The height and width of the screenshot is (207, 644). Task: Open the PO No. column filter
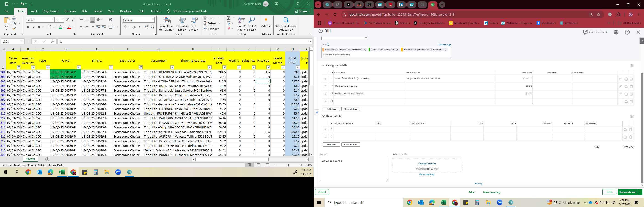pyautogui.click(x=79, y=67)
